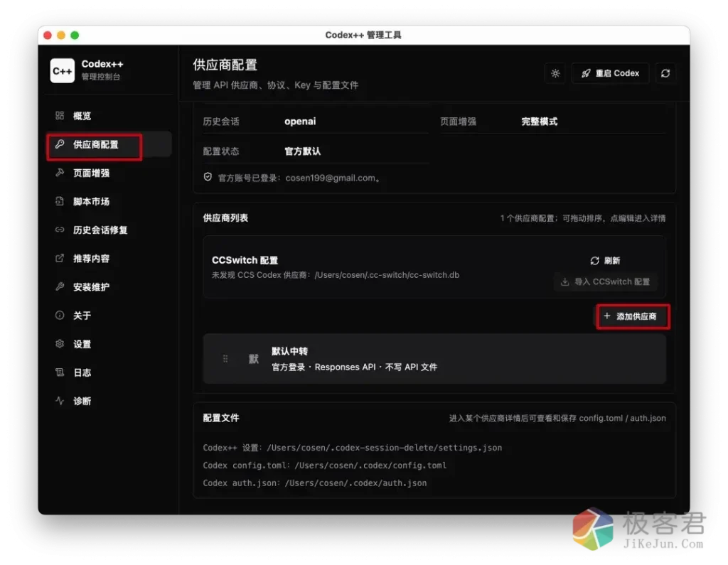
Task: Click the script file icon beside 脚本市场
Action: [60, 201]
